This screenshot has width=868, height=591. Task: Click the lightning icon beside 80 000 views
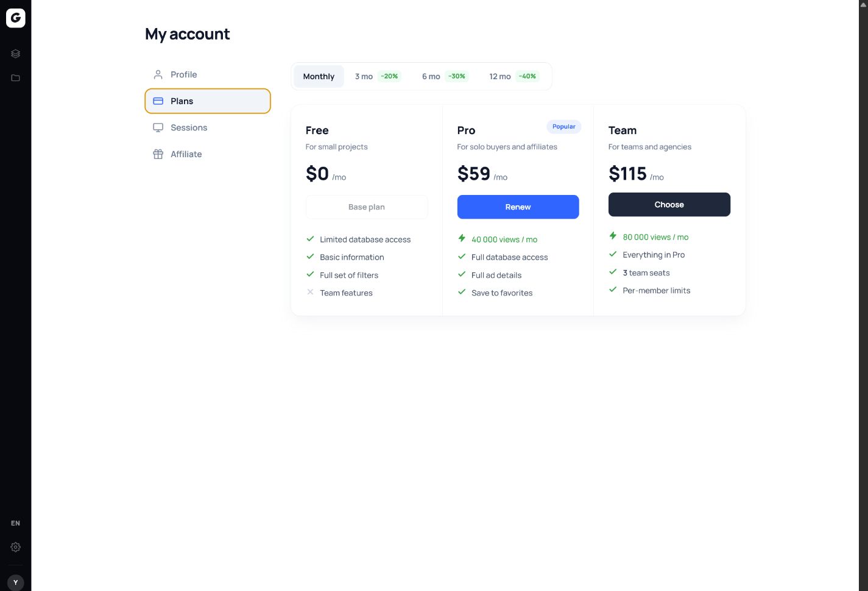[x=613, y=236]
